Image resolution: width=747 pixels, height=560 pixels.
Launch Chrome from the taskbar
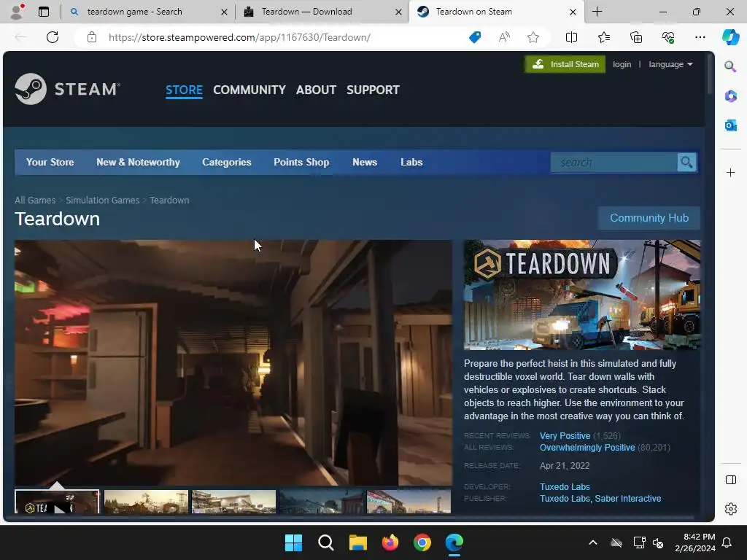(422, 542)
